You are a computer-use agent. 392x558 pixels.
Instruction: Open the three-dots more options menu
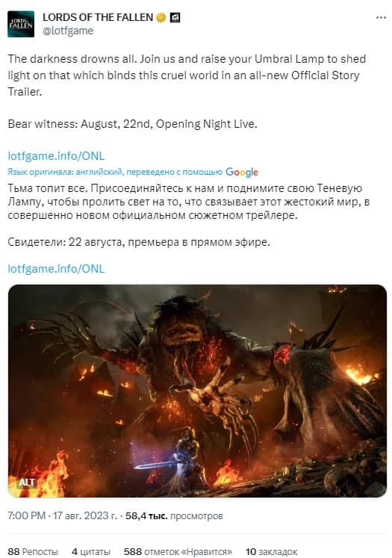coord(381,17)
